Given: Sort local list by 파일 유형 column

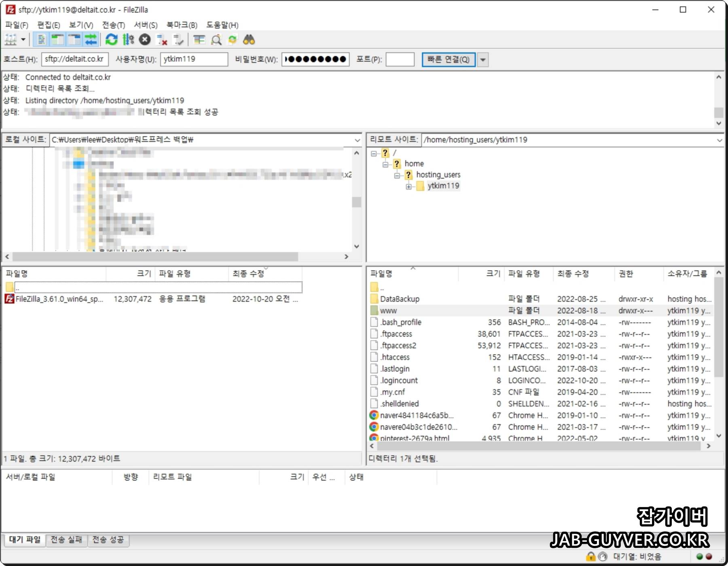Looking at the screenshot, I should (x=192, y=274).
